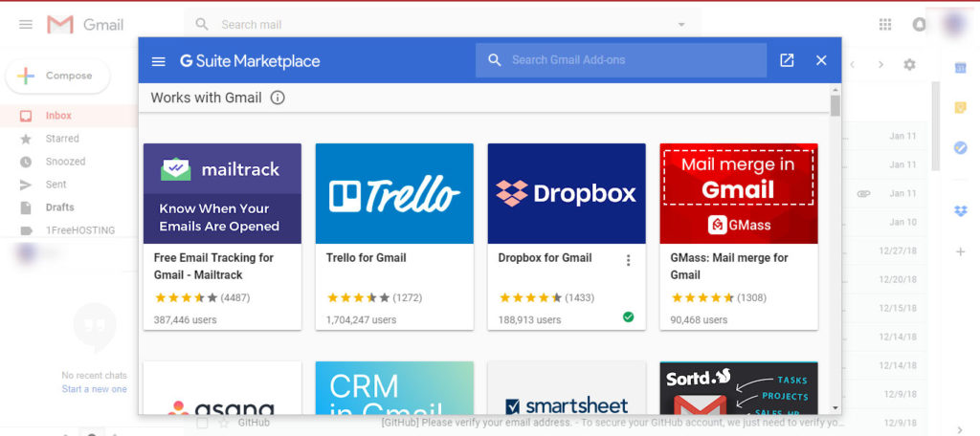Image resolution: width=980 pixels, height=436 pixels.
Task: Click the Gmail logo
Action: click(x=85, y=24)
